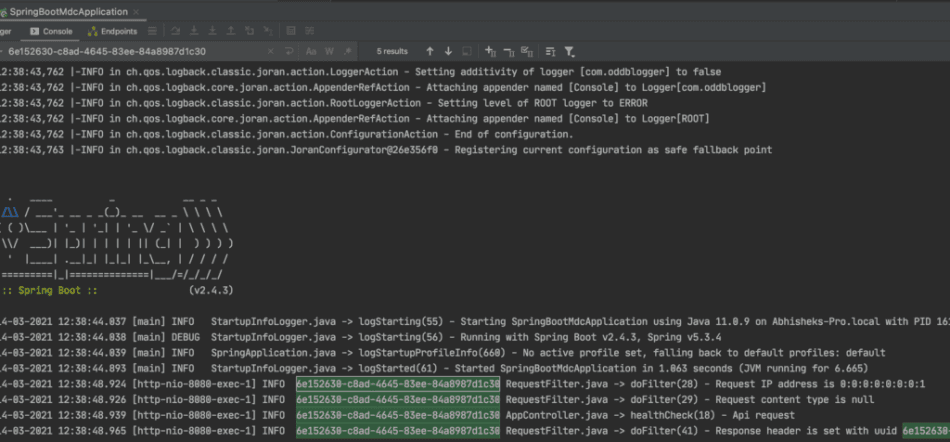Toggle whole Words (W) search option

tap(329, 51)
